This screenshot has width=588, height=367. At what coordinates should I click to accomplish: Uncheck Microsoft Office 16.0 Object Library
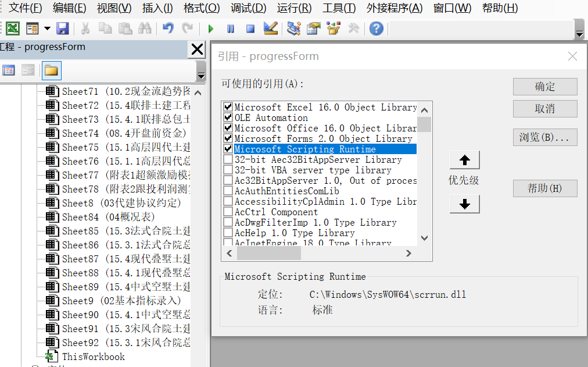(228, 128)
